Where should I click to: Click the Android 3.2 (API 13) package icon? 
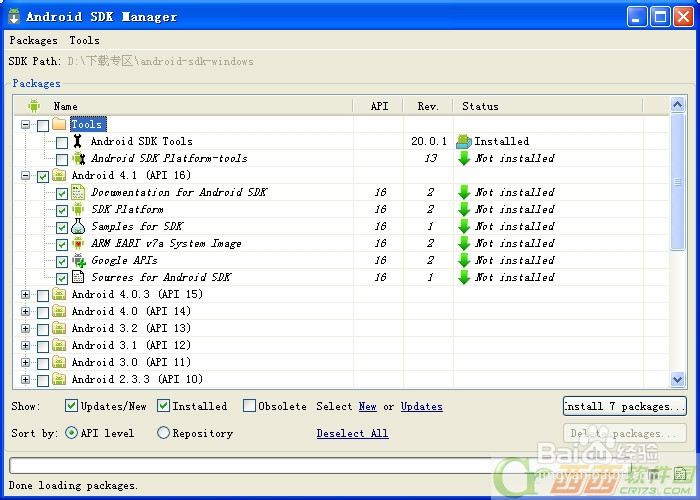pyautogui.click(x=59, y=328)
